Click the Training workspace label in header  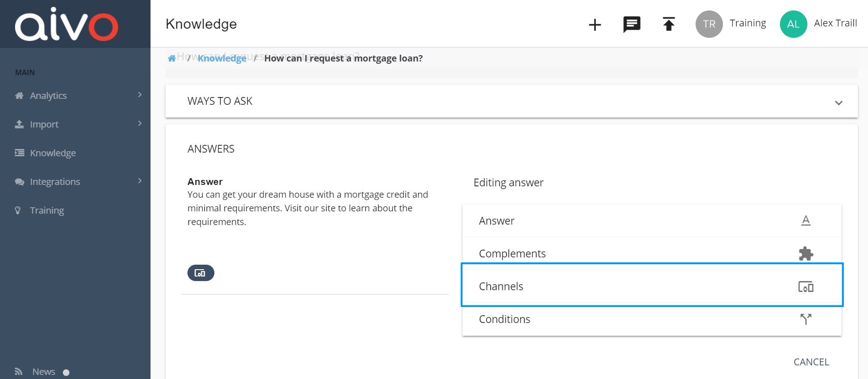[748, 23]
